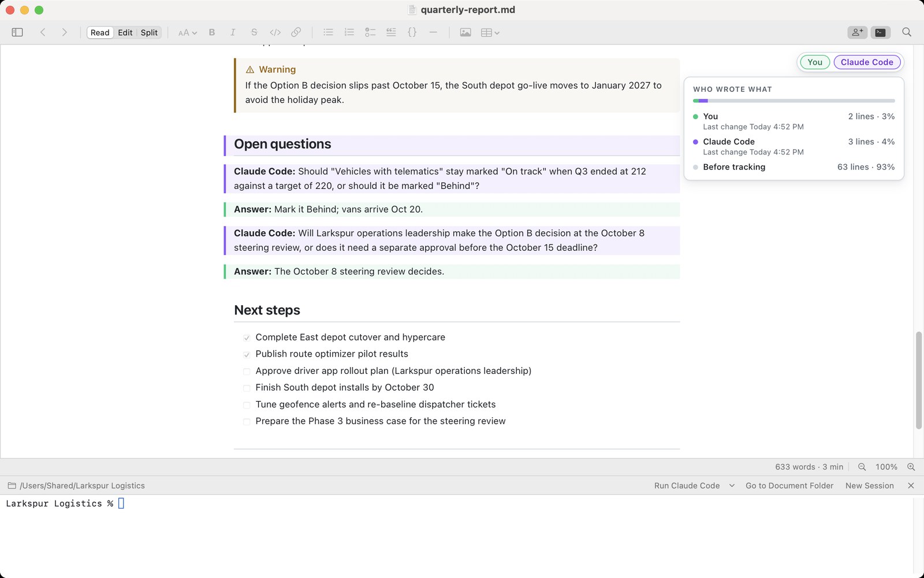
Task: Insert an image
Action: pos(465,32)
